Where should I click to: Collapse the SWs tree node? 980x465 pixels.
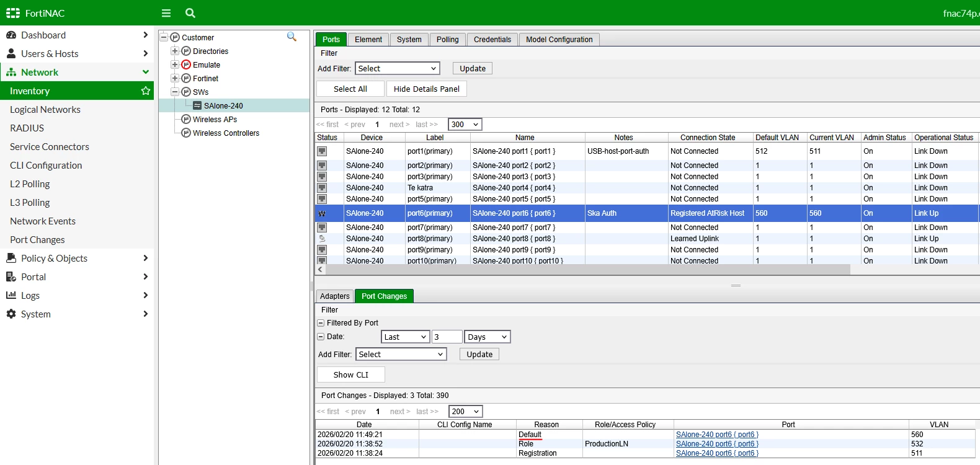pyautogui.click(x=175, y=92)
